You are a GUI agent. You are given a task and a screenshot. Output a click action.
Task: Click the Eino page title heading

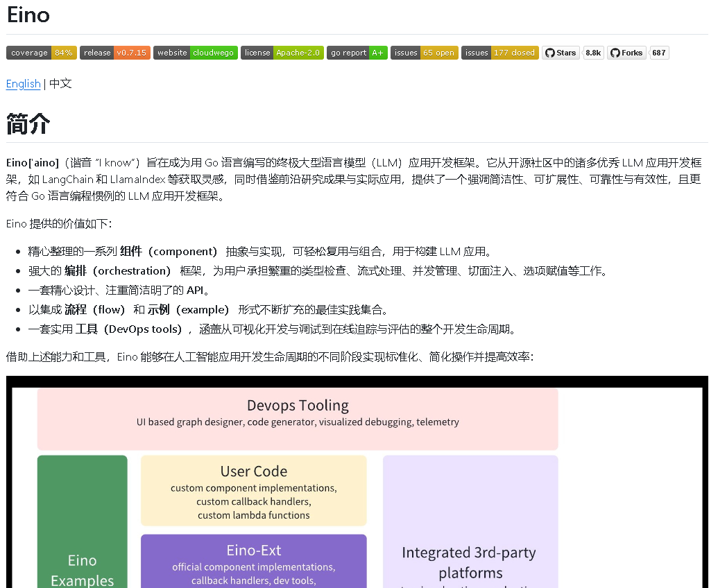[28, 15]
